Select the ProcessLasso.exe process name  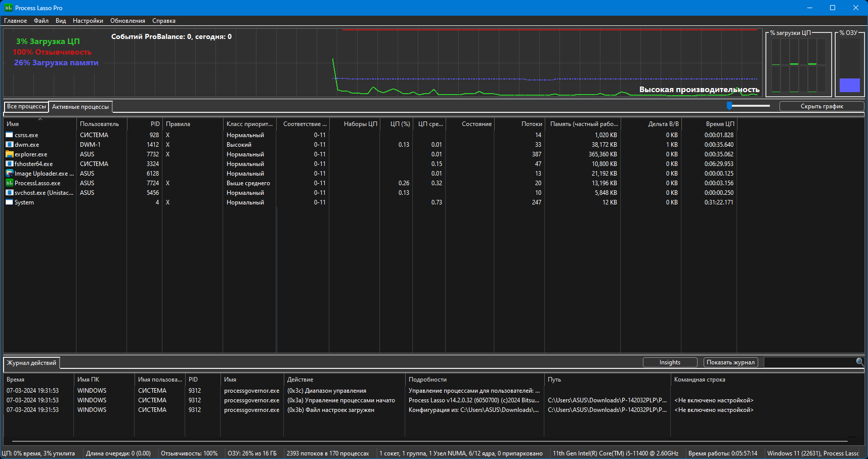[37, 183]
